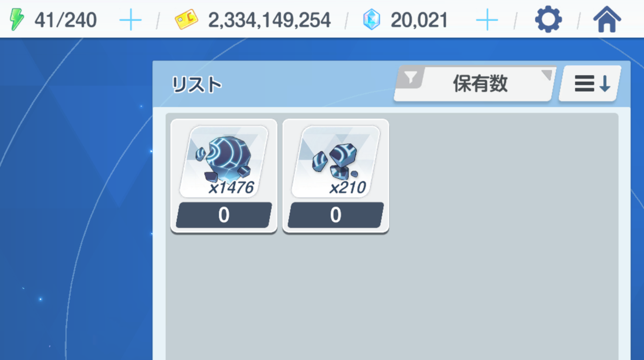The width and height of the screenshot is (644, 360).
Task: Tap the 20,021 gem amount
Action: 419,20
